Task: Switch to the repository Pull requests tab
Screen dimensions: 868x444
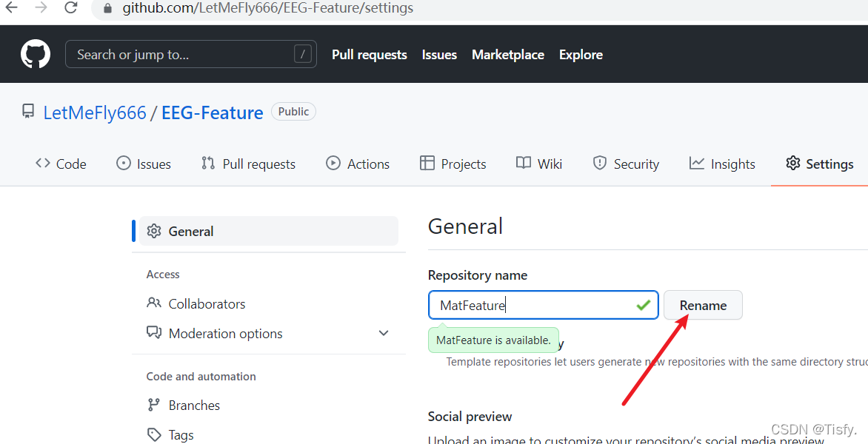Action: [x=248, y=164]
